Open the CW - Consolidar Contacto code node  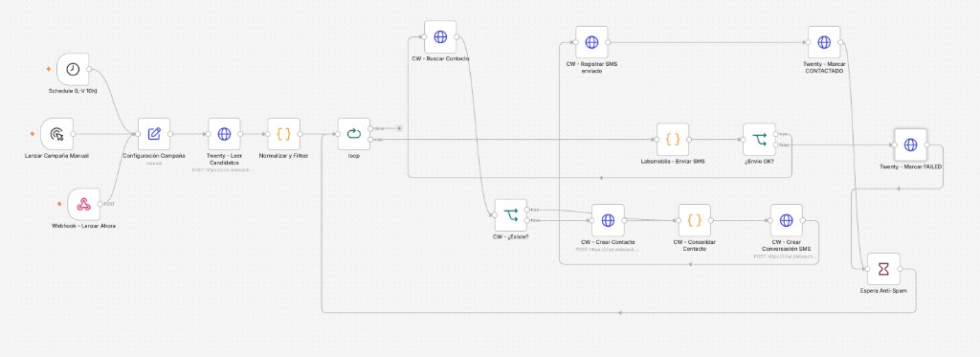tap(695, 220)
